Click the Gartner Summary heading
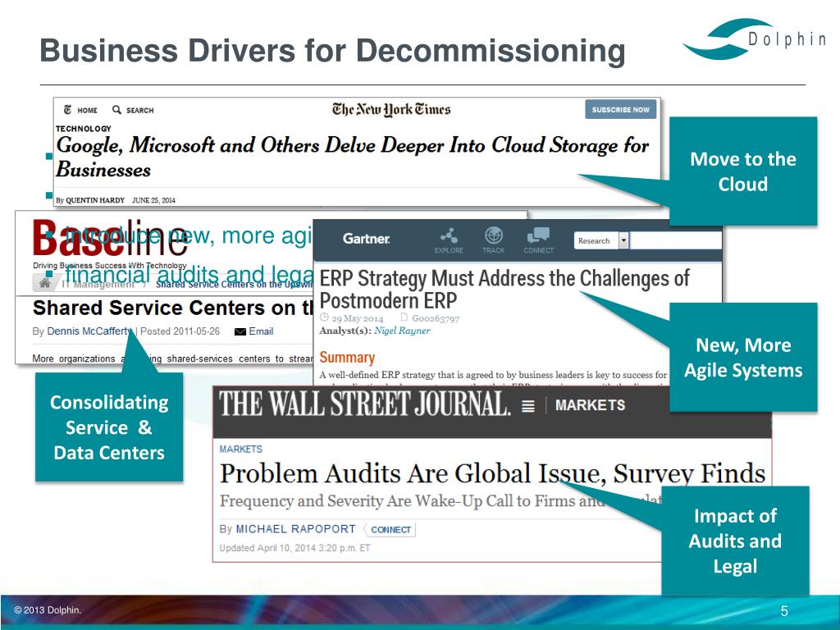The height and width of the screenshot is (630, 840). click(347, 358)
